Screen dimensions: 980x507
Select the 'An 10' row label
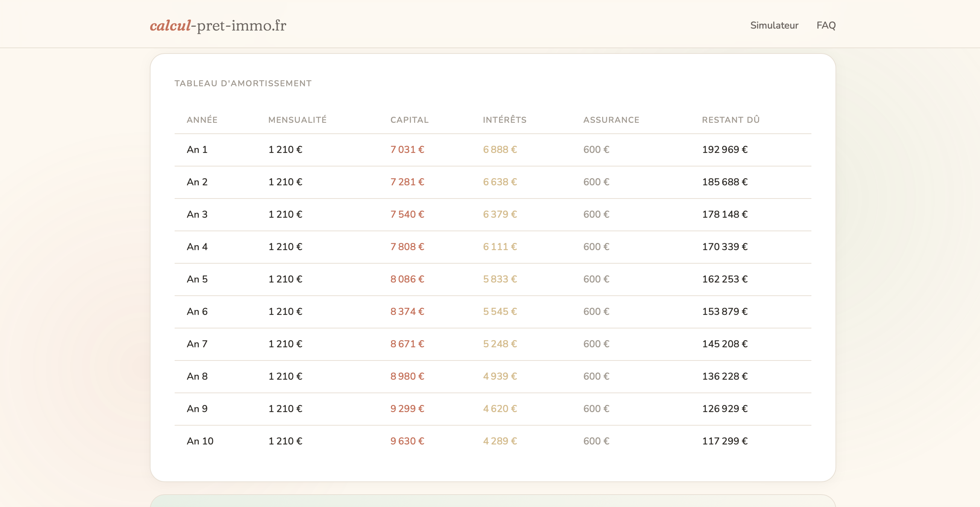tap(200, 441)
